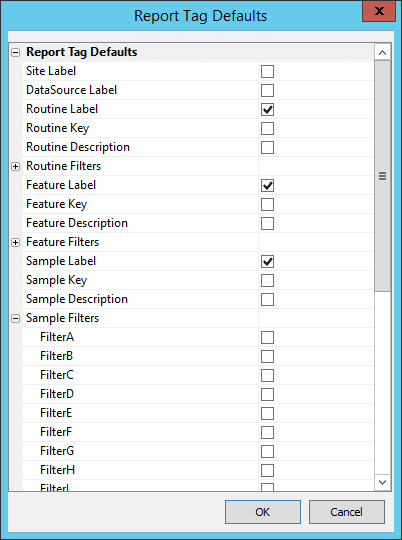The image size is (402, 540).
Task: Click the scrollbar up arrow
Action: (382, 52)
